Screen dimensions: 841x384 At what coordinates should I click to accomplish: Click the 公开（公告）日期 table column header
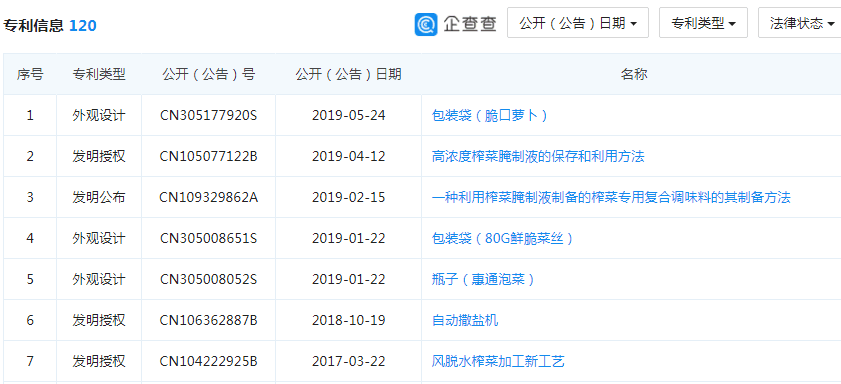click(x=349, y=75)
